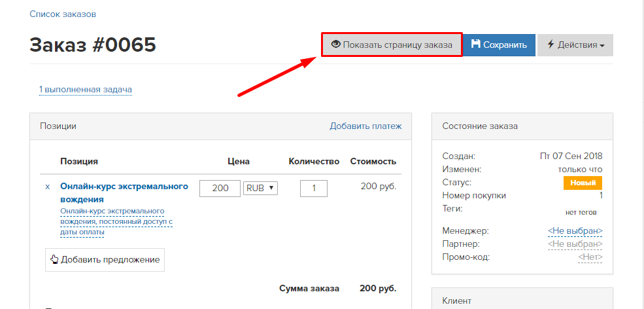The image size is (644, 309).
Task: Click the eye icon on Показать страницу заказа
Action: [336, 45]
